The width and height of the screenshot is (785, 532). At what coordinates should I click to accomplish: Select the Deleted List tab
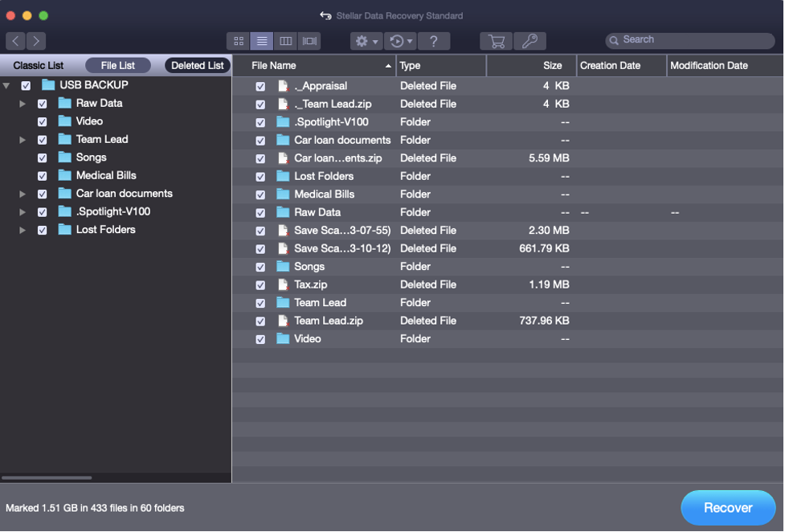coord(197,65)
